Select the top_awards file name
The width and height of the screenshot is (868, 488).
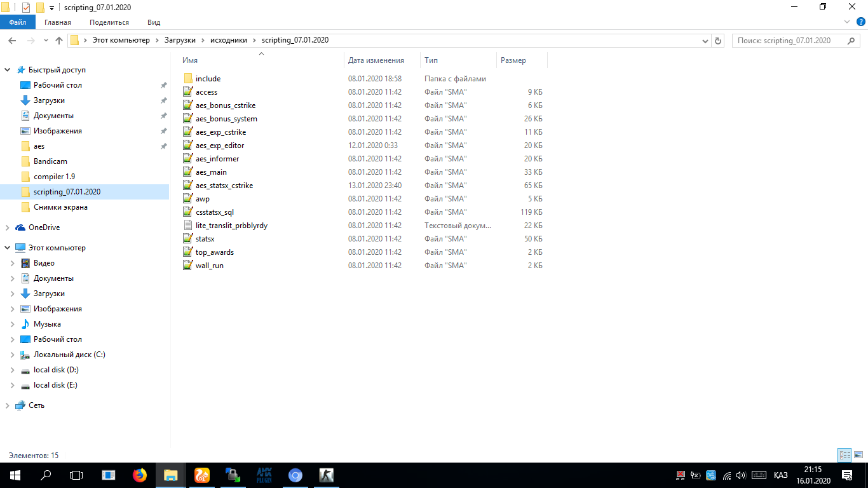click(215, 252)
